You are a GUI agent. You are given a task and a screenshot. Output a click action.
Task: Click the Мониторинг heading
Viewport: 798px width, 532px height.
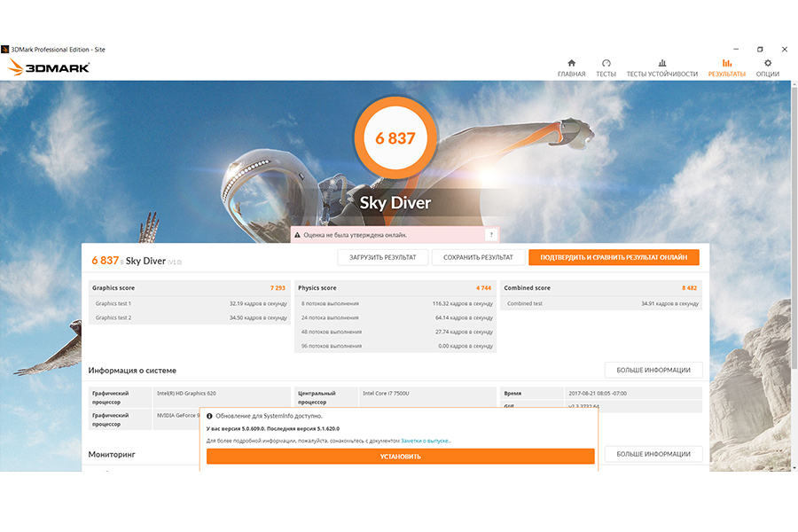click(x=112, y=454)
